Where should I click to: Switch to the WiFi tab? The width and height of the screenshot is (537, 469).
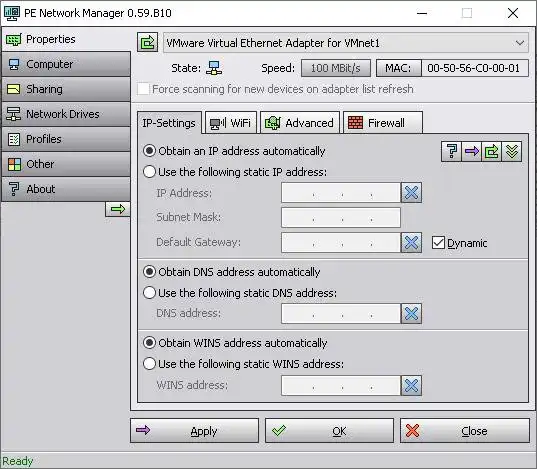[x=230, y=123]
